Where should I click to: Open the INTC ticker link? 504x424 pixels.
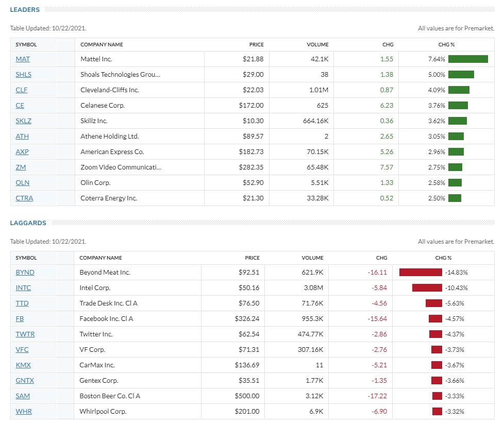24,287
